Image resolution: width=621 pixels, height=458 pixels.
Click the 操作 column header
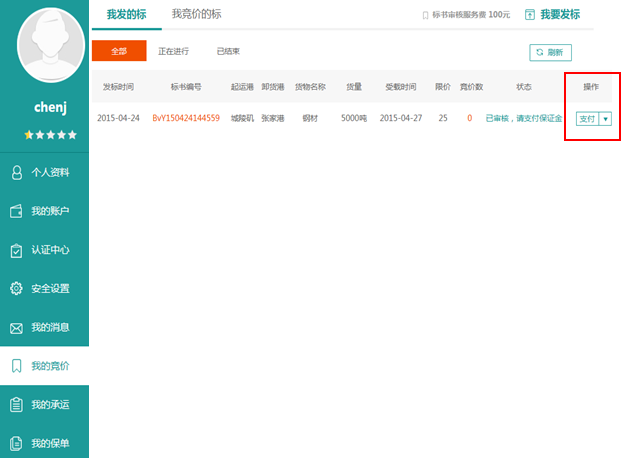pyautogui.click(x=591, y=87)
